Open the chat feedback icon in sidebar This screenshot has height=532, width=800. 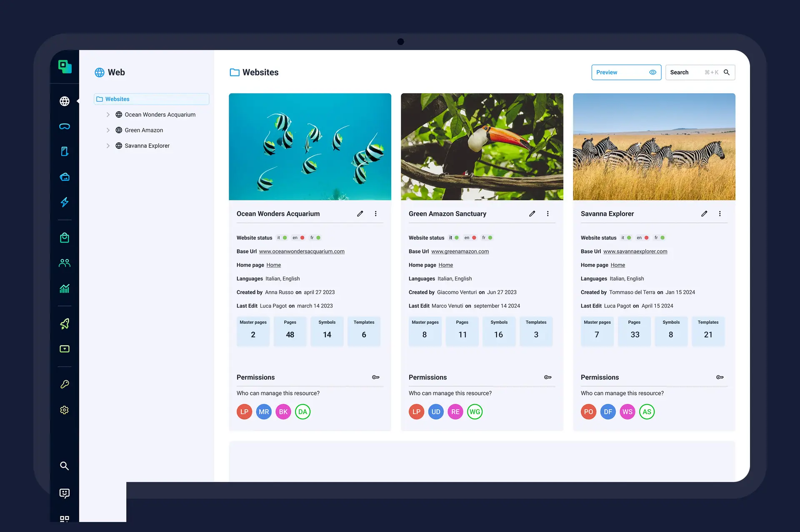[x=65, y=493]
